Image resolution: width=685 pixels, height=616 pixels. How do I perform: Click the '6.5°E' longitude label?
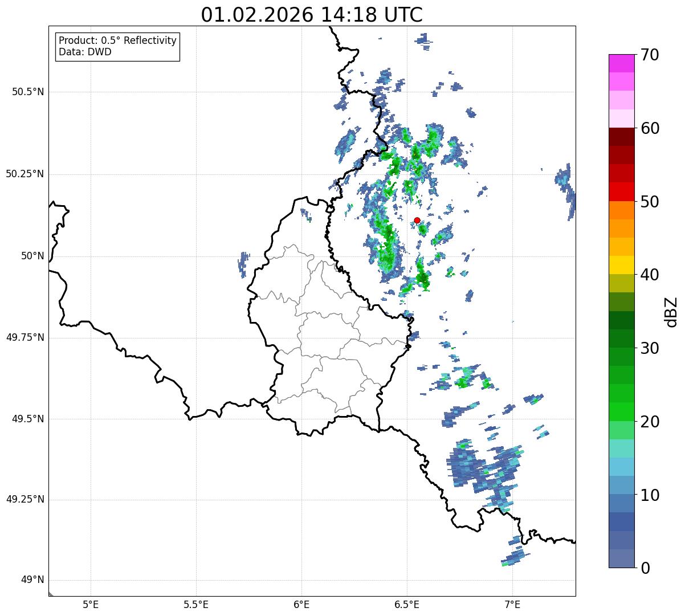click(407, 604)
